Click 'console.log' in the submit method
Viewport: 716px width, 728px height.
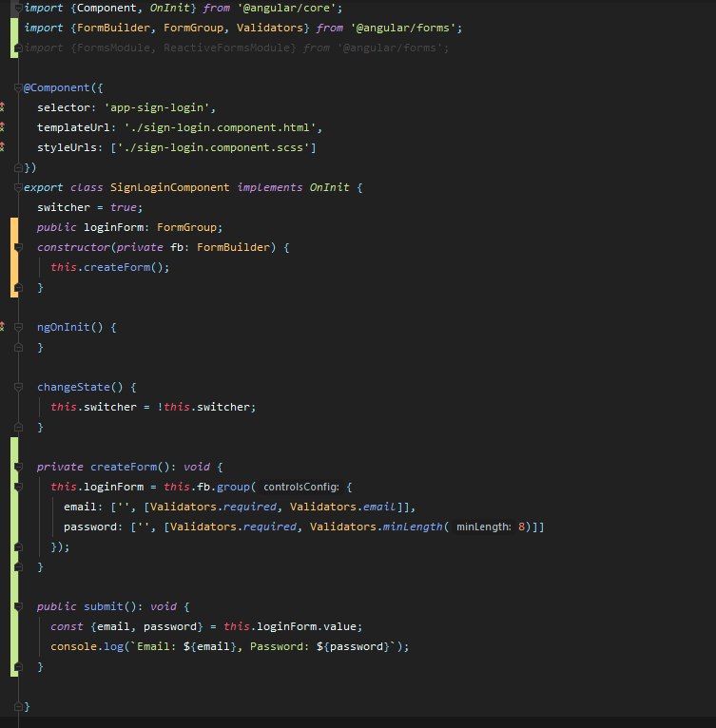[x=87, y=647]
